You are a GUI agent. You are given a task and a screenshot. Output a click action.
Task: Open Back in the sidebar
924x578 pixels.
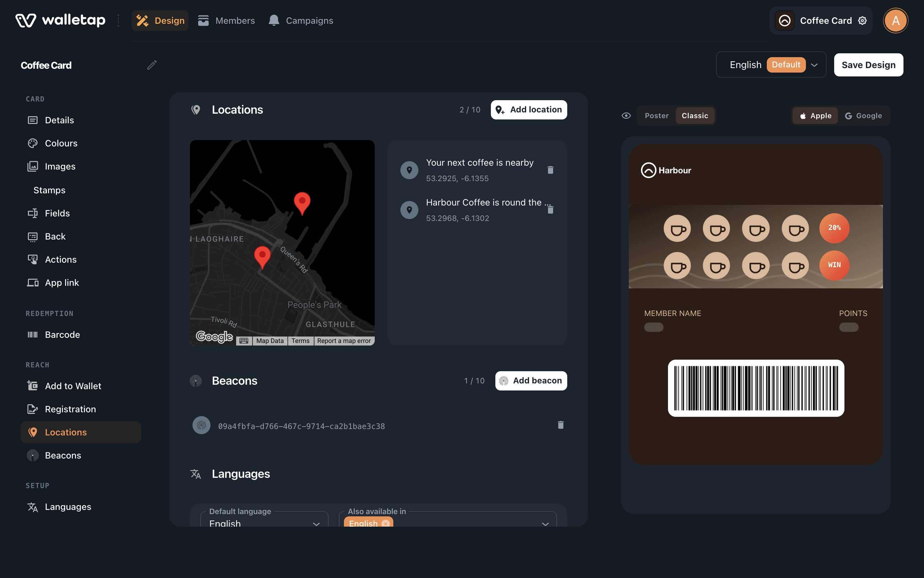[x=81, y=236]
